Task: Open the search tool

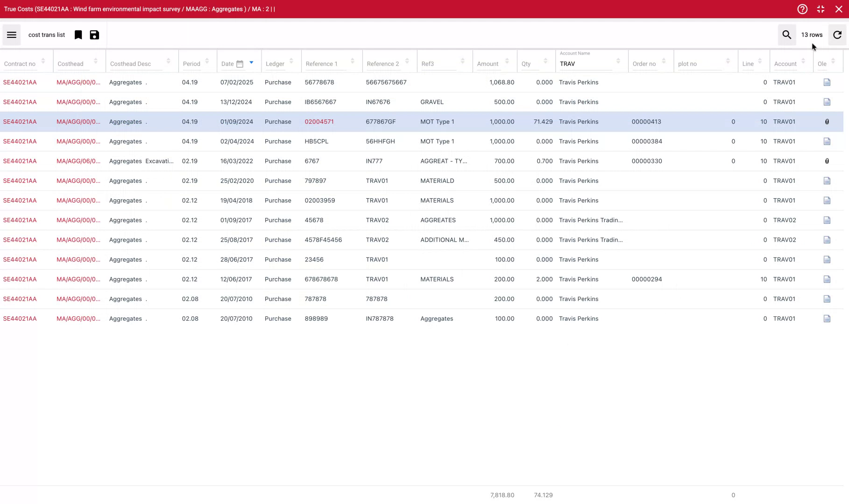Action: (x=786, y=35)
